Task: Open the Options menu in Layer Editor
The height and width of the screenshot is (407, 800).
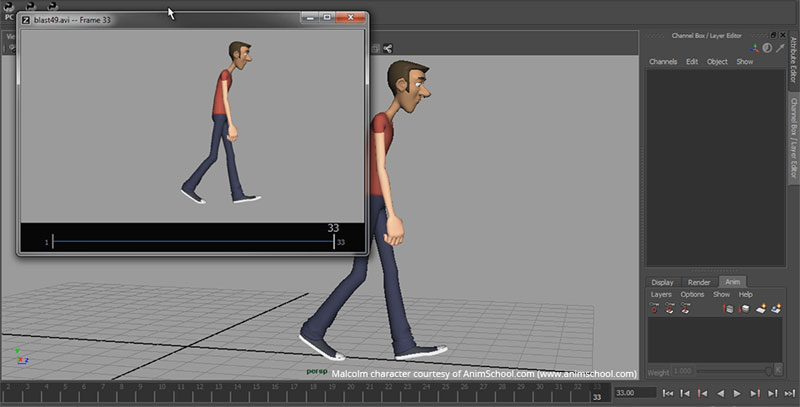Action: coord(692,294)
